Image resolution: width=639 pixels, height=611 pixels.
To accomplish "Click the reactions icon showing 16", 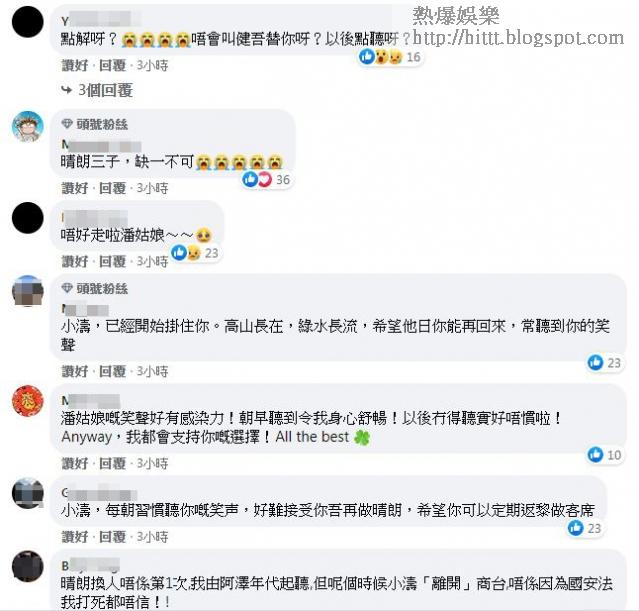I will [x=390, y=57].
